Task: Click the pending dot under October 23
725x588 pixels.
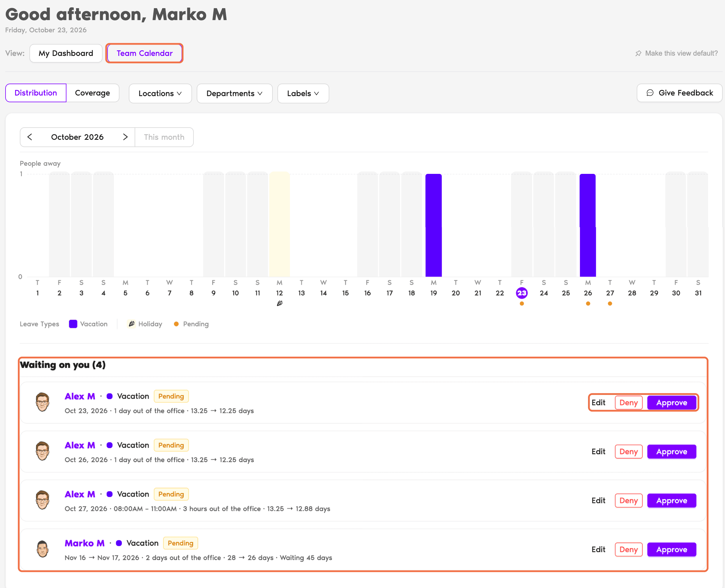Action: click(x=522, y=303)
